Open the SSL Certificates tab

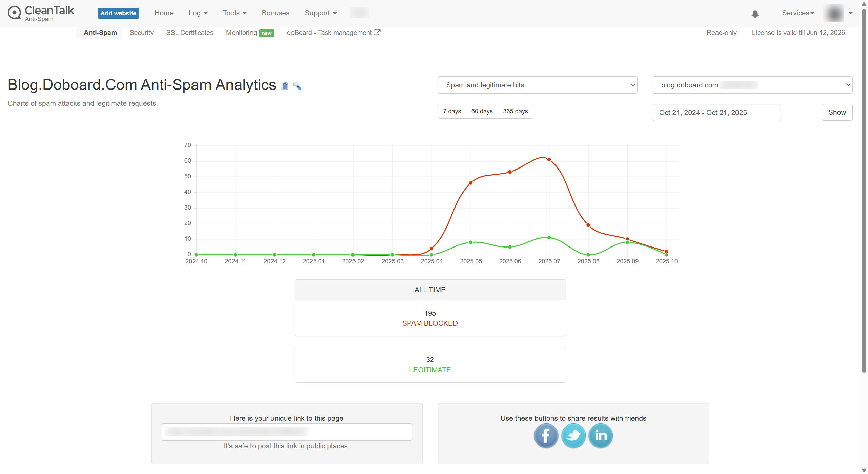(189, 33)
